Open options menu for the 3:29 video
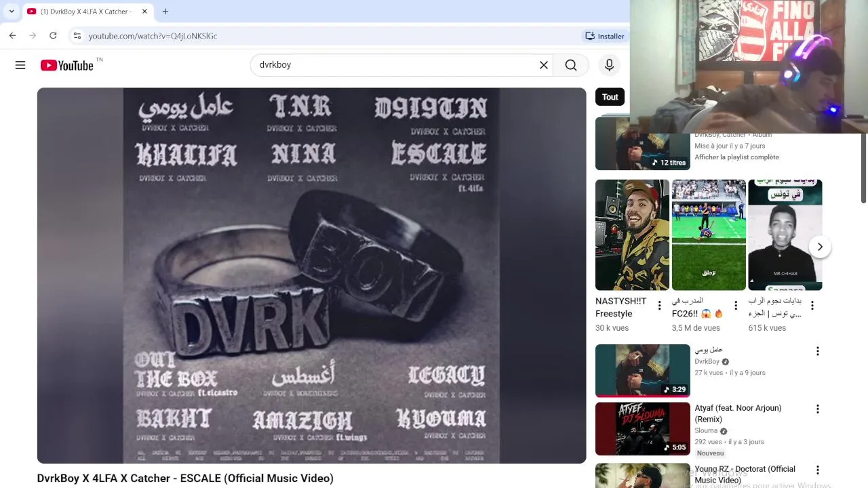The height and width of the screenshot is (488, 868). pyautogui.click(x=817, y=351)
